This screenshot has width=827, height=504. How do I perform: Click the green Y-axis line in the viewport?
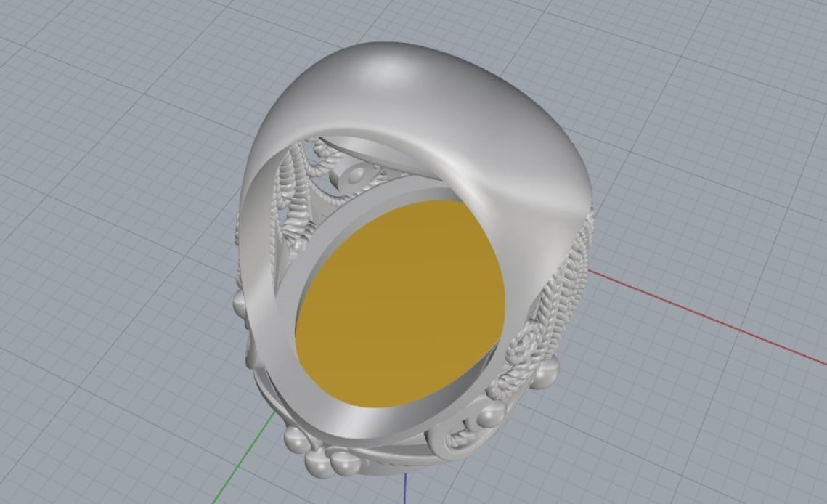pos(244,457)
